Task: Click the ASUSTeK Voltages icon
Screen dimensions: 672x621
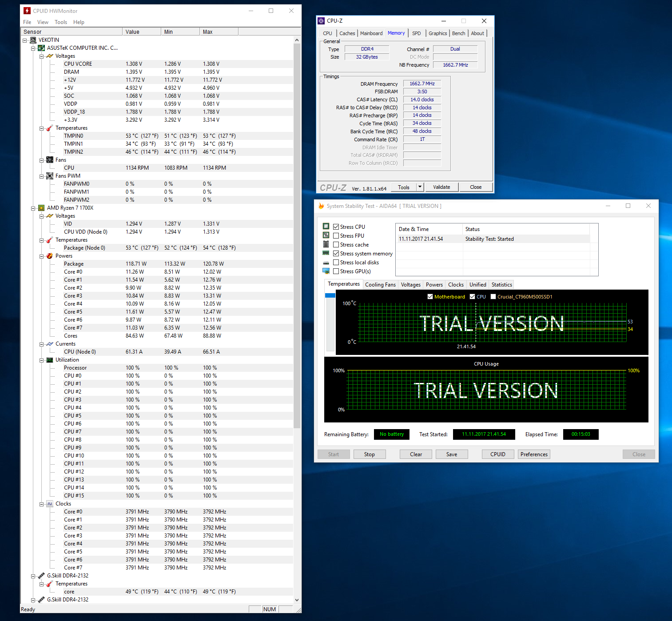Action: (x=50, y=56)
